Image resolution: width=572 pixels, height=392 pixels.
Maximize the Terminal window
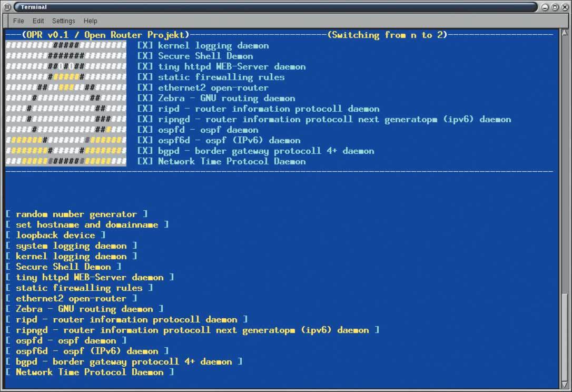point(555,7)
